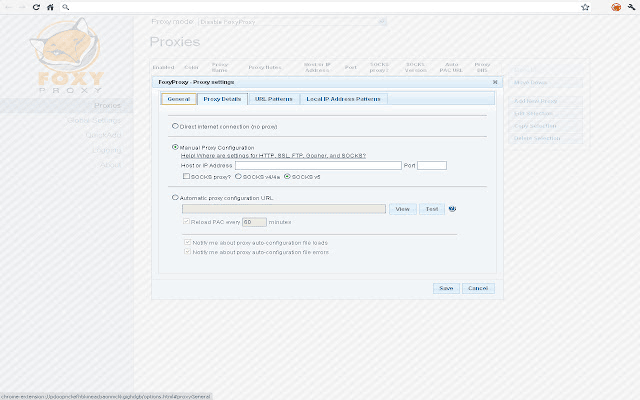Click the Save button

point(446,288)
